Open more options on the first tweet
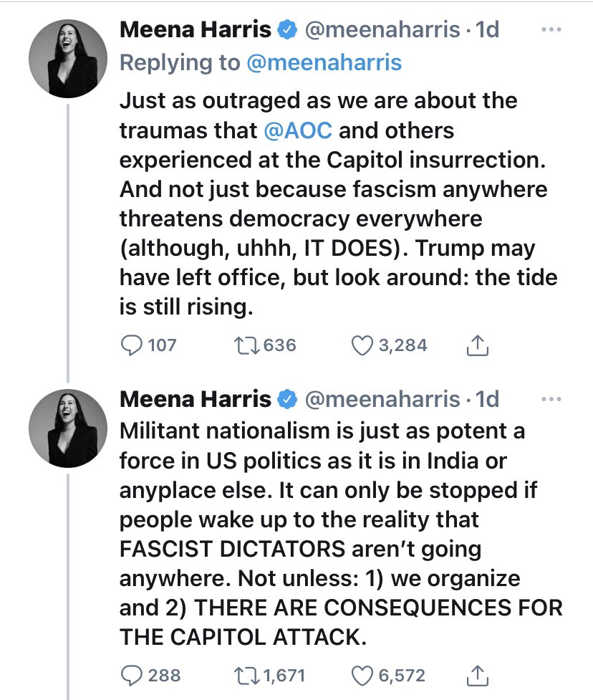 click(x=550, y=31)
